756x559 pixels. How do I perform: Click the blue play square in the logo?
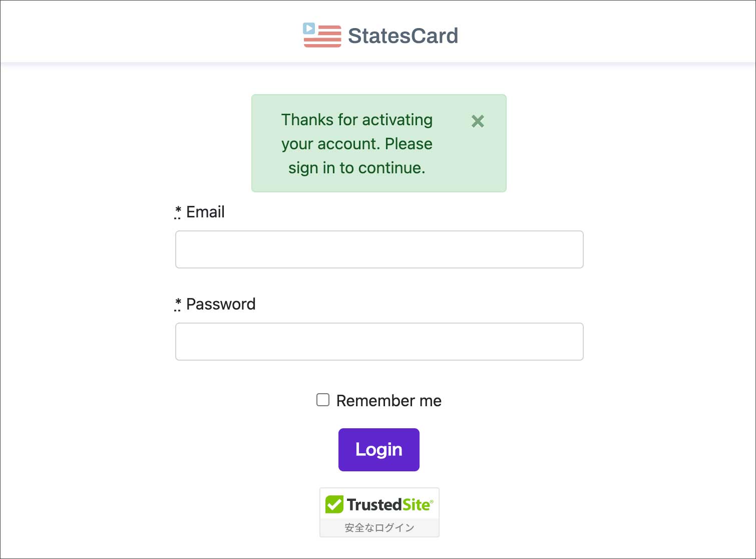click(x=309, y=29)
